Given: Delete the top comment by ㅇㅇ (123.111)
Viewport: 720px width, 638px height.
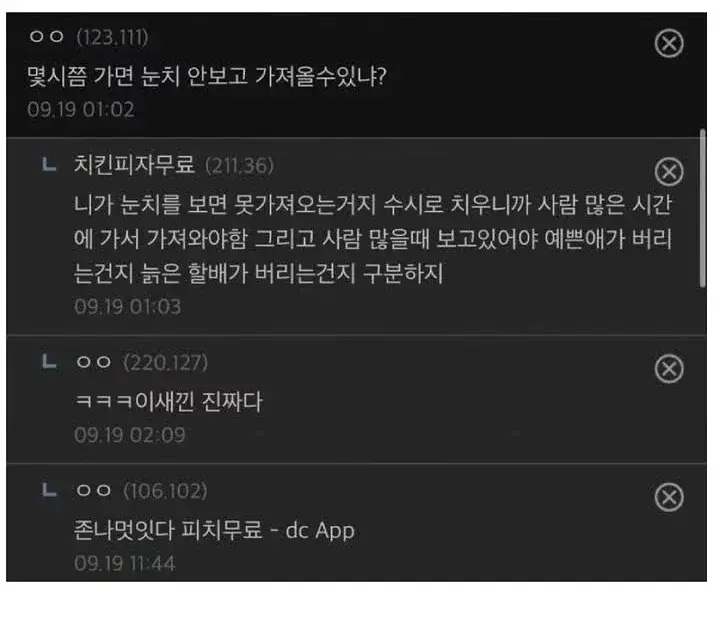Looking at the screenshot, I should [x=669, y=44].
